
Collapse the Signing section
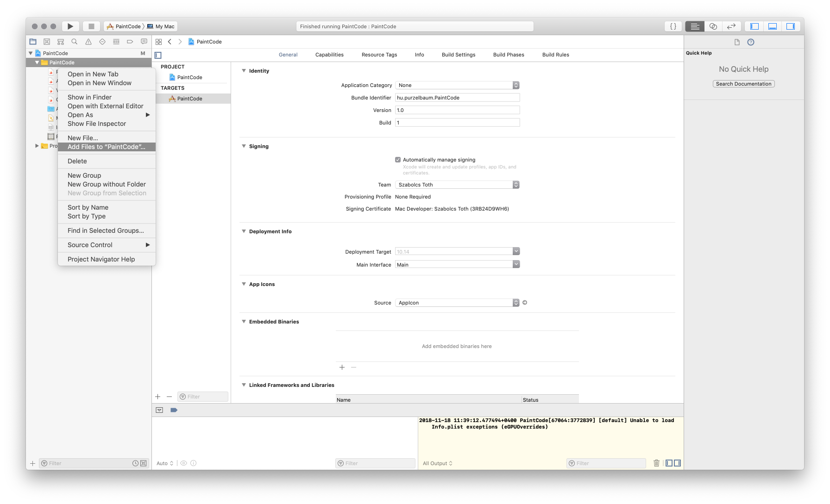point(244,146)
